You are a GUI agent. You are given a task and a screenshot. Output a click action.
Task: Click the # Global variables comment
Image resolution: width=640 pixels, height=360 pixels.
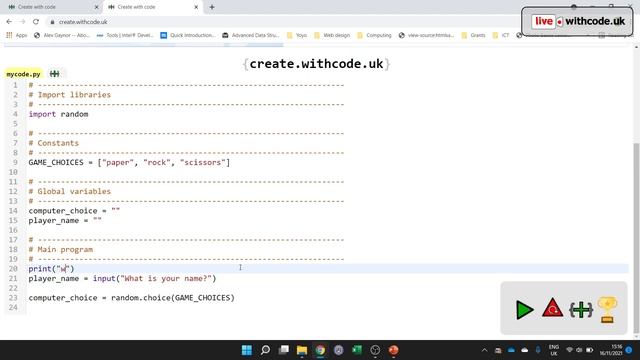coord(70,191)
